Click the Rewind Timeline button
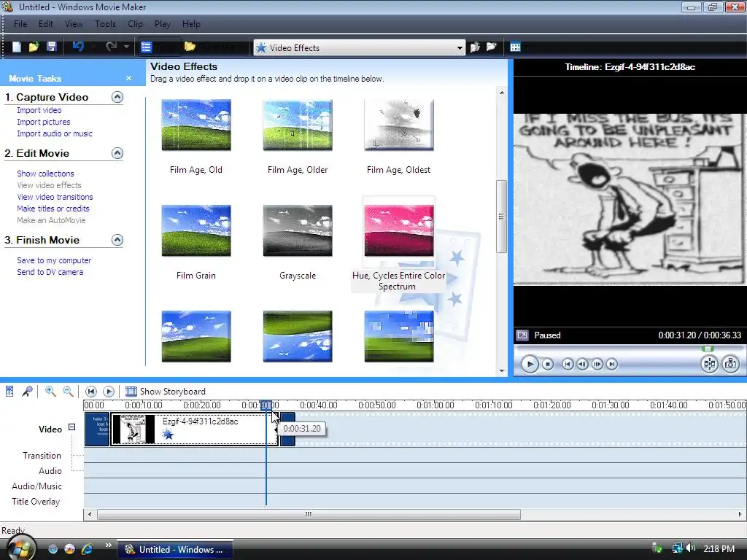This screenshot has width=747, height=560. [x=91, y=392]
